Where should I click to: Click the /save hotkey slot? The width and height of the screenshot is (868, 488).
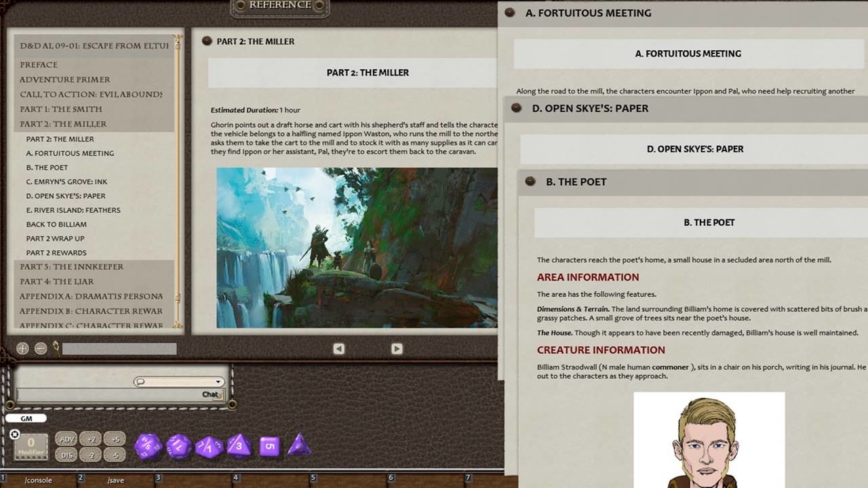pyautogui.click(x=115, y=480)
